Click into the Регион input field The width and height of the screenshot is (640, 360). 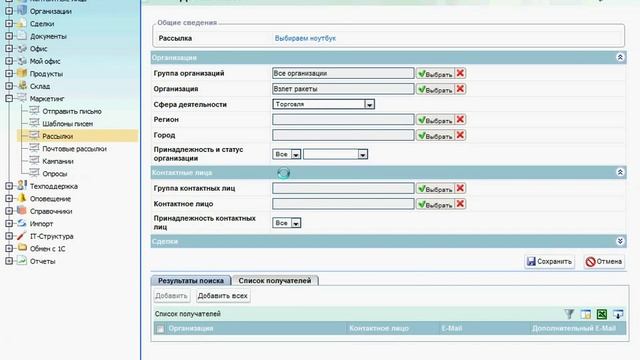tap(343, 120)
